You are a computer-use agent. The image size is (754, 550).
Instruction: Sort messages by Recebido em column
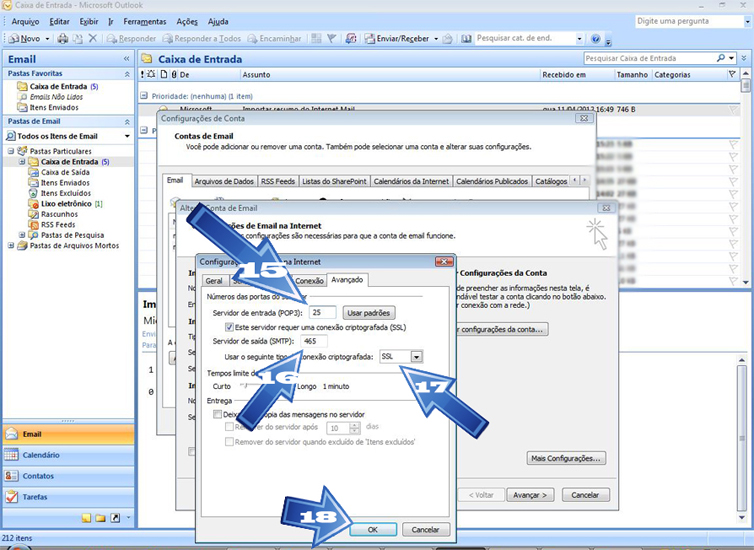[x=577, y=75]
